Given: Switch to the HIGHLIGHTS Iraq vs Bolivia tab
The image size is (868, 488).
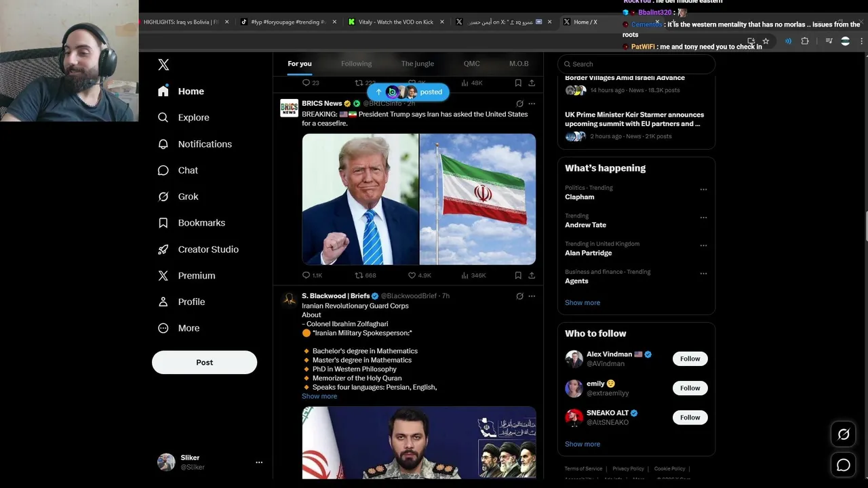Looking at the screenshot, I should point(183,22).
